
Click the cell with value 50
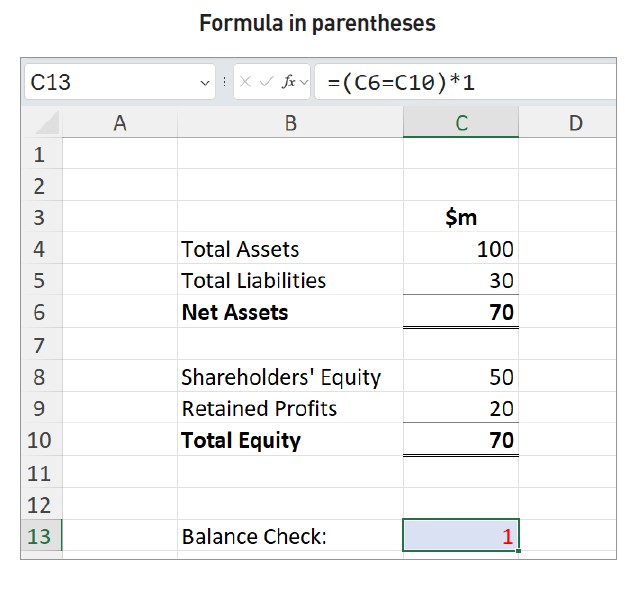tap(461, 376)
